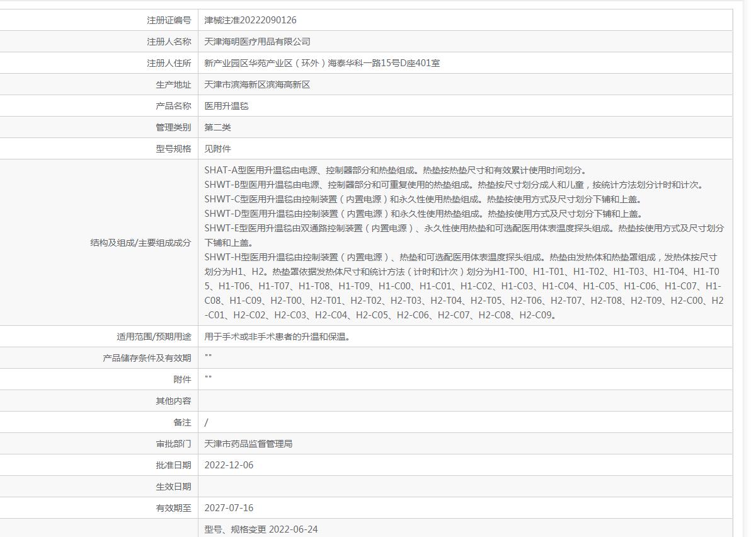Image resolution: width=756 pixels, height=537 pixels.
Task: Click the 注册证编号 label cell
Action: pos(169,20)
